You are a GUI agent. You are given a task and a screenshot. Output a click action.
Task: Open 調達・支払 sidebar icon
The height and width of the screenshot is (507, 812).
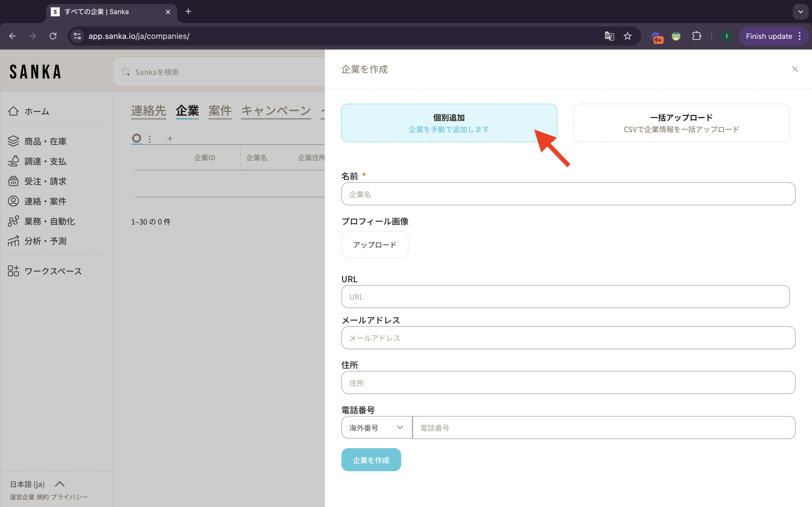14,161
